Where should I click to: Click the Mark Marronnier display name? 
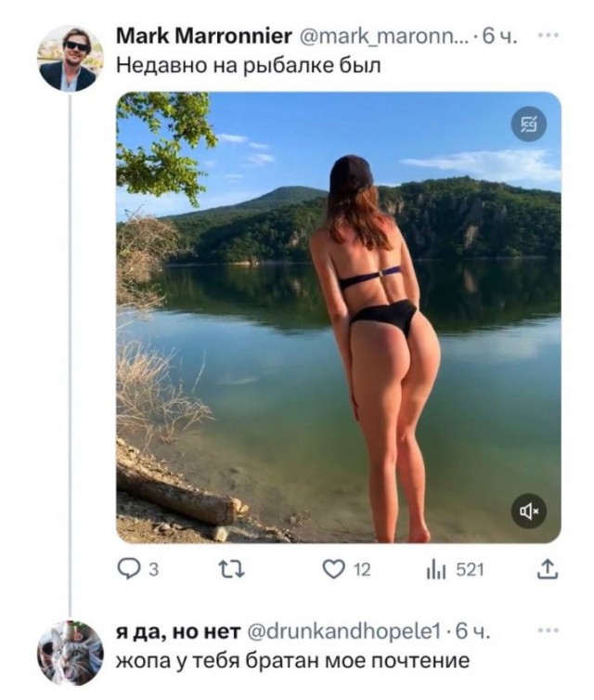(203, 37)
